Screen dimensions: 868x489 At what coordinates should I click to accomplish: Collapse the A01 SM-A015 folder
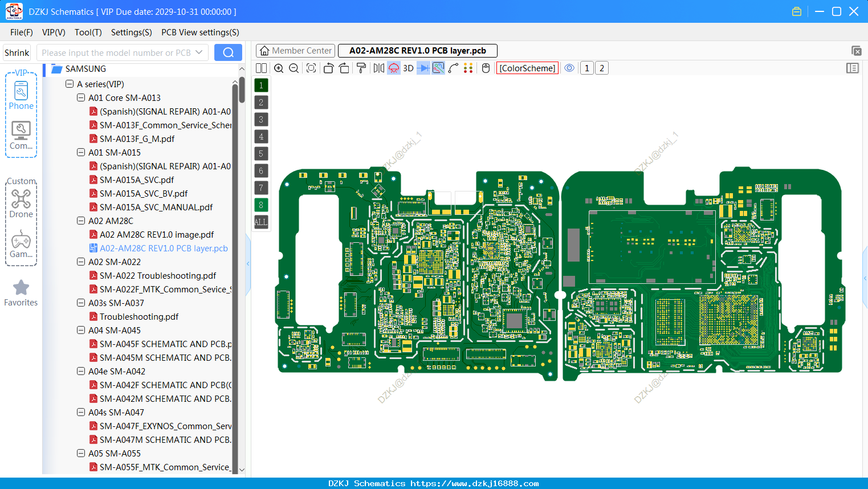pos(81,152)
